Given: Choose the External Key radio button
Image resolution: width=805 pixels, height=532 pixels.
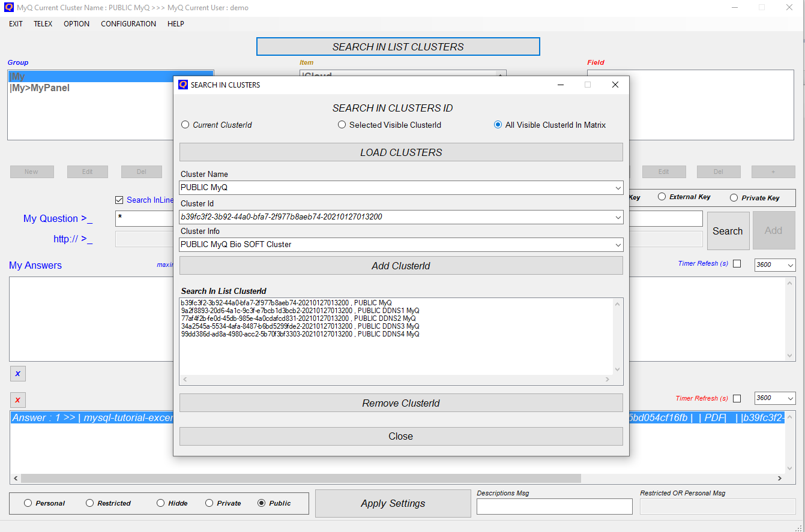Looking at the screenshot, I should pyautogui.click(x=662, y=197).
